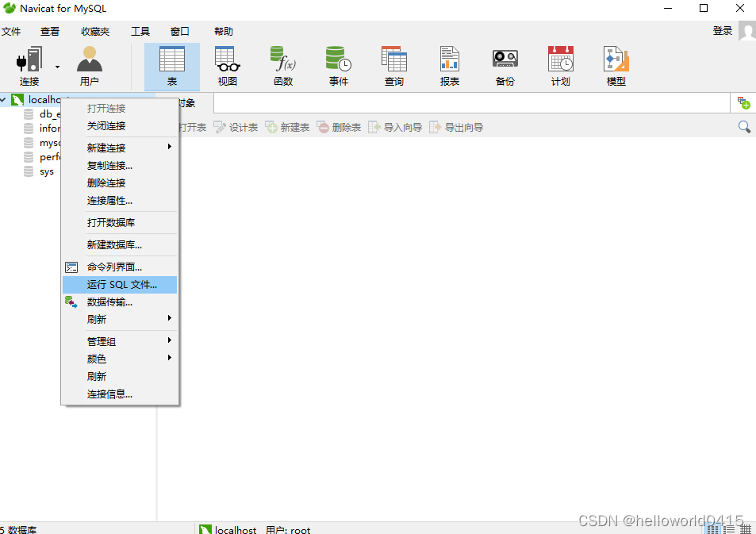Open the 文件 menu
756x534 pixels.
(11, 32)
